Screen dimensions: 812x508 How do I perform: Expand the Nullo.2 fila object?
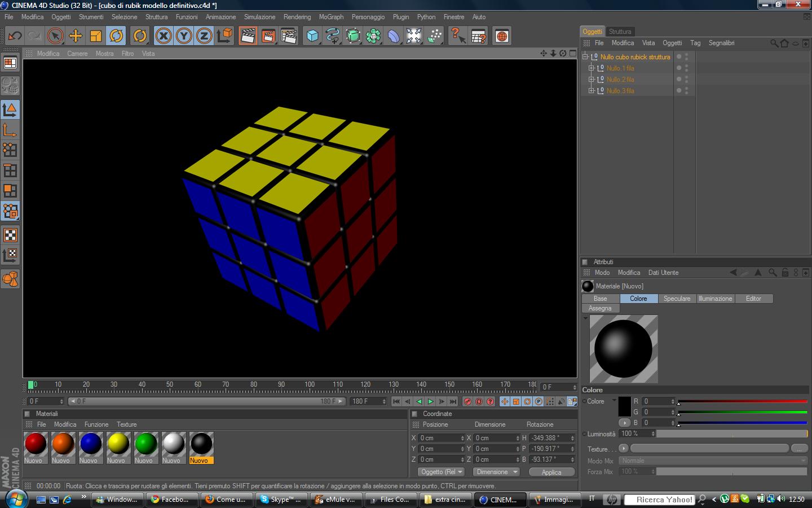click(592, 80)
